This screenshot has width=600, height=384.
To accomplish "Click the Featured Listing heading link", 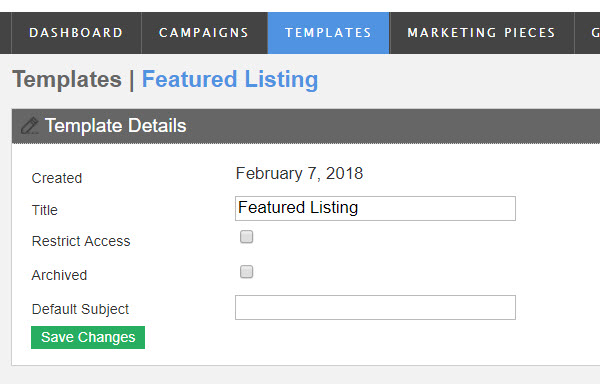I will click(230, 80).
